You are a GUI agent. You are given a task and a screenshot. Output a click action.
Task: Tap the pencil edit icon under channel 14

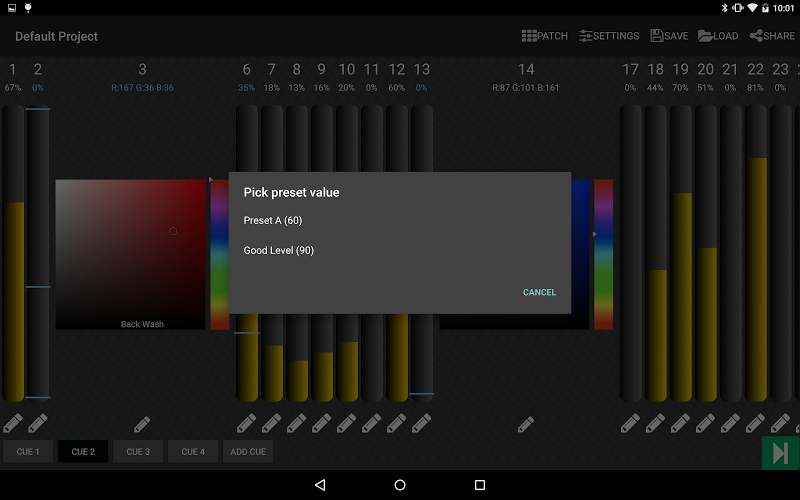pyautogui.click(x=526, y=423)
